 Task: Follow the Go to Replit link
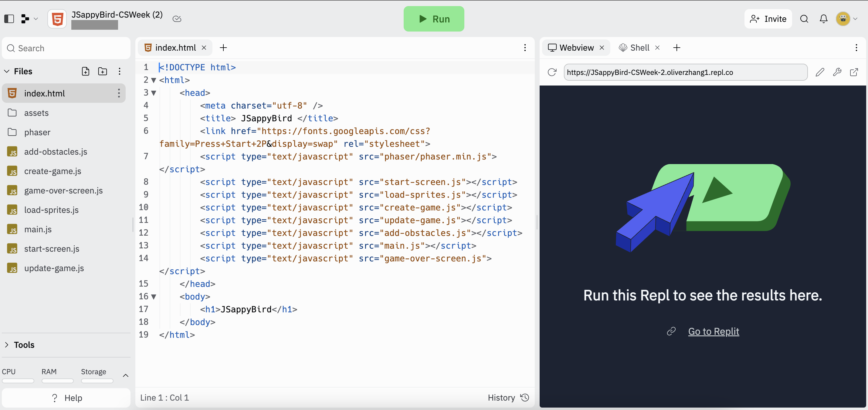713,331
